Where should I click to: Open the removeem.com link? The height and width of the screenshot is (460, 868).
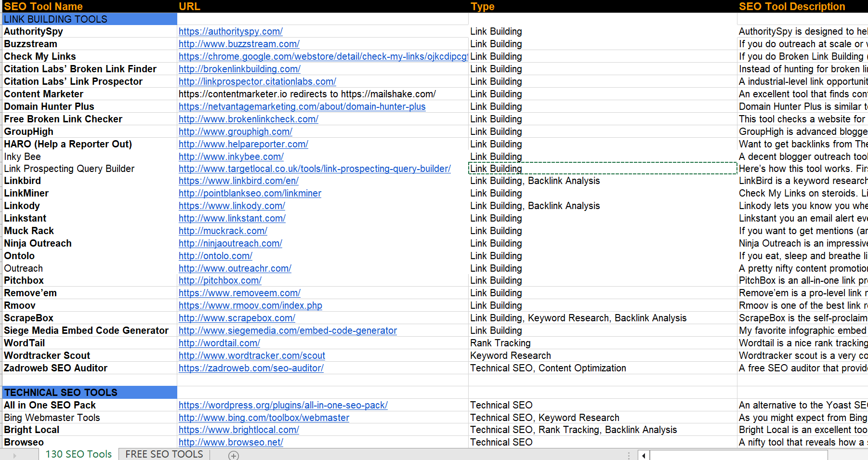point(239,293)
